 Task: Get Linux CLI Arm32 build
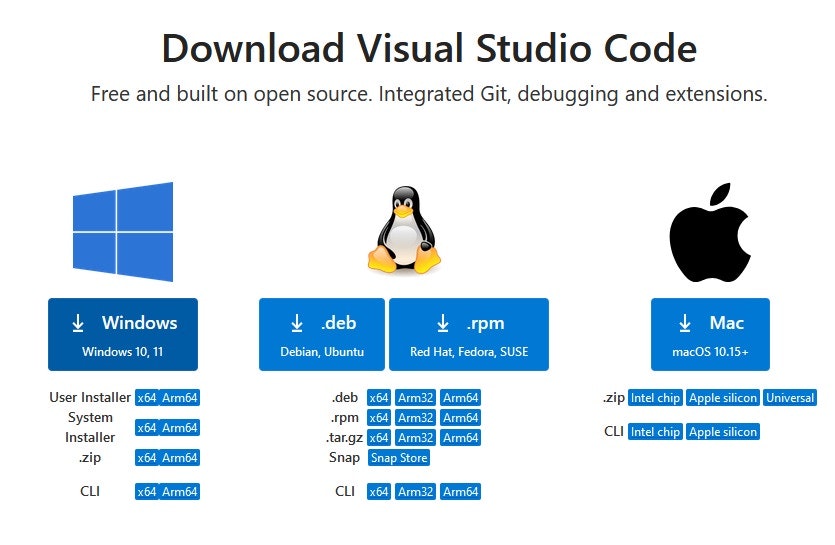(x=415, y=491)
